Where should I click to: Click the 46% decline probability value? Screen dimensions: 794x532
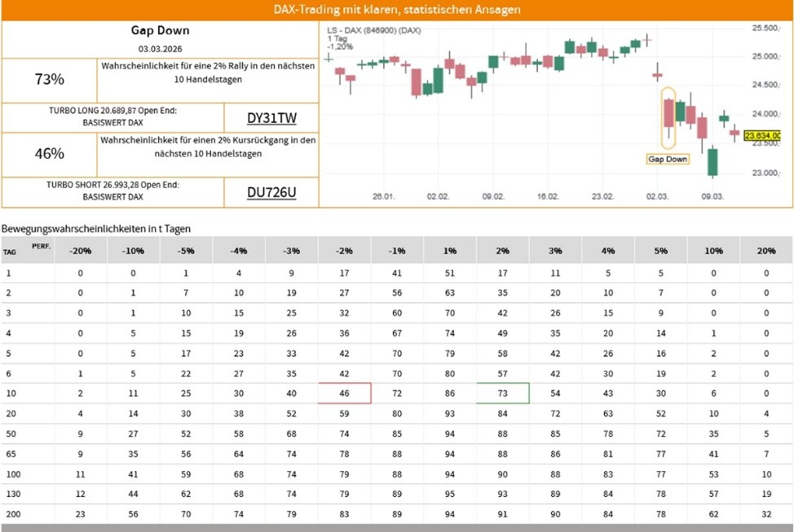pos(50,154)
